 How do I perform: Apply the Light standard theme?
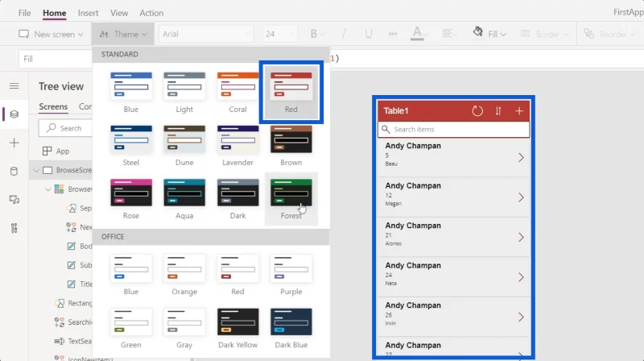coord(184,92)
